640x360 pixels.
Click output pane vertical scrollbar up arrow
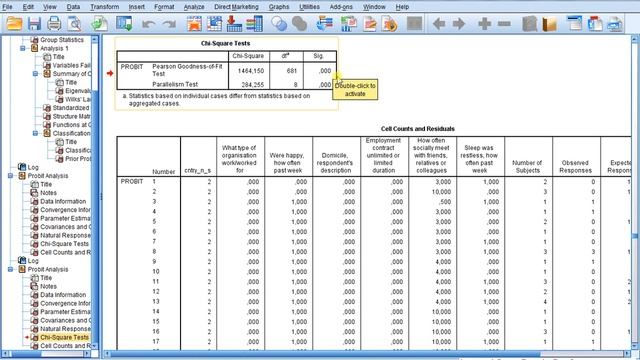(x=635, y=40)
